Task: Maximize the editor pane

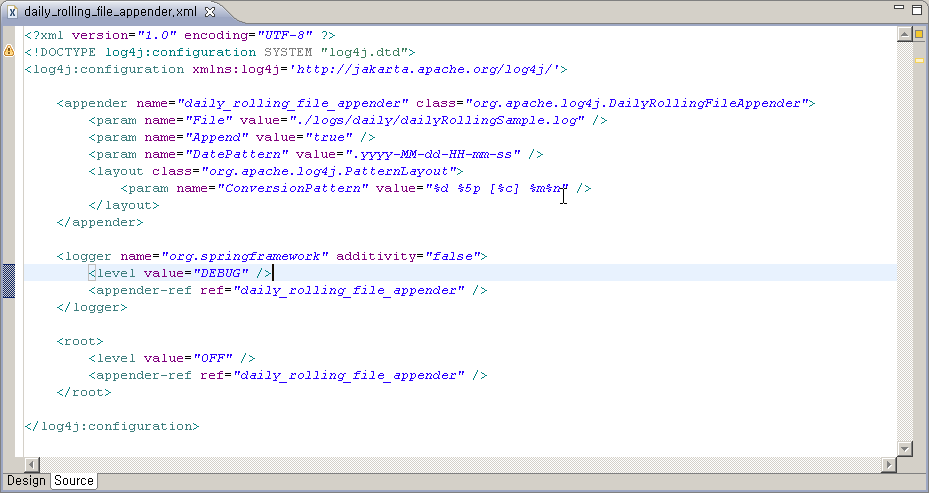Action: (916, 11)
